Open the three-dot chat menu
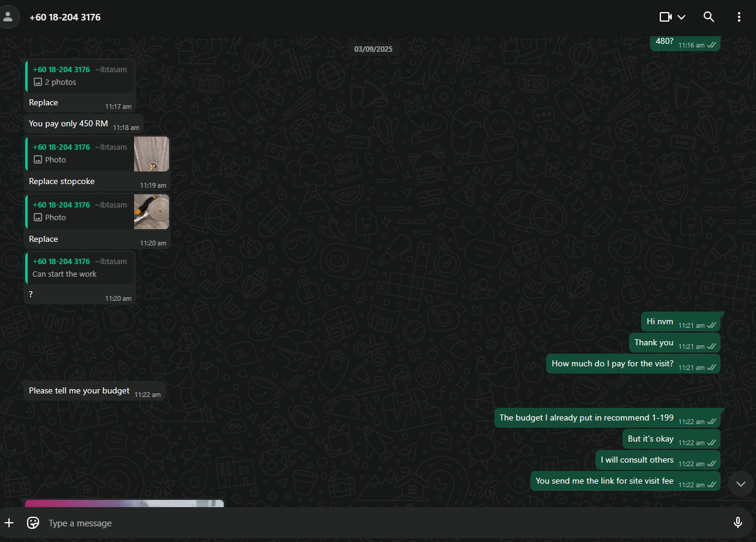This screenshot has width=756, height=542. point(739,17)
